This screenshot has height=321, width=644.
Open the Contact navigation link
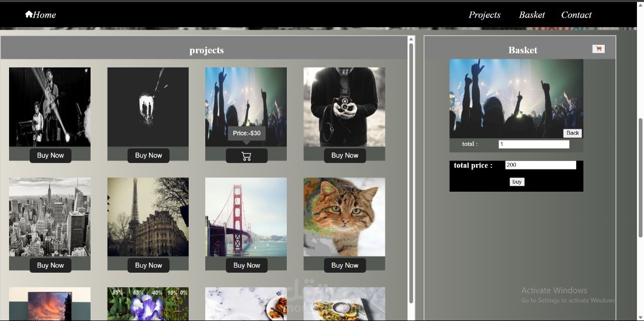(x=576, y=15)
